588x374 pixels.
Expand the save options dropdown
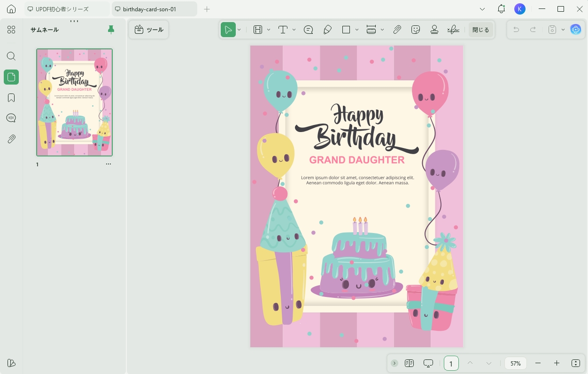point(563,30)
